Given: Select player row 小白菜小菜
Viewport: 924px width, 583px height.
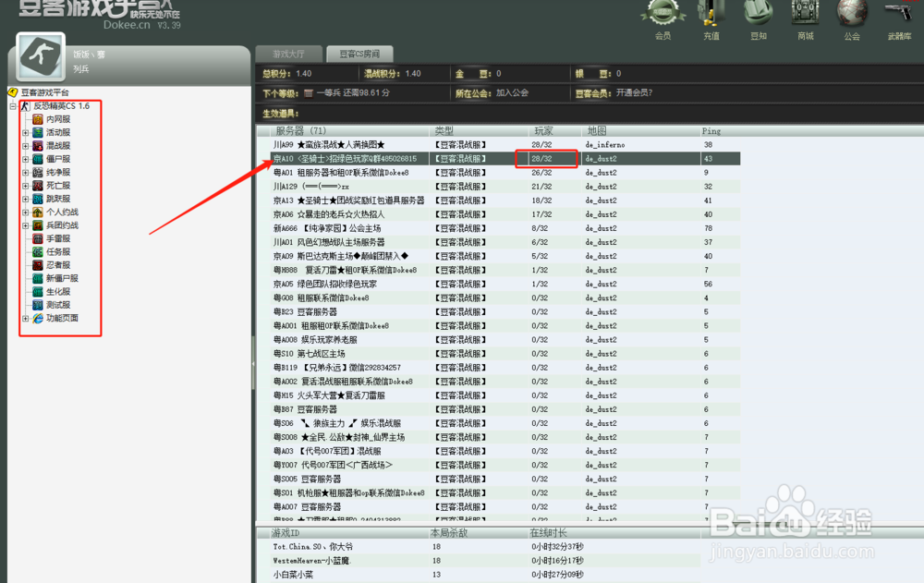Looking at the screenshot, I should point(485,575).
